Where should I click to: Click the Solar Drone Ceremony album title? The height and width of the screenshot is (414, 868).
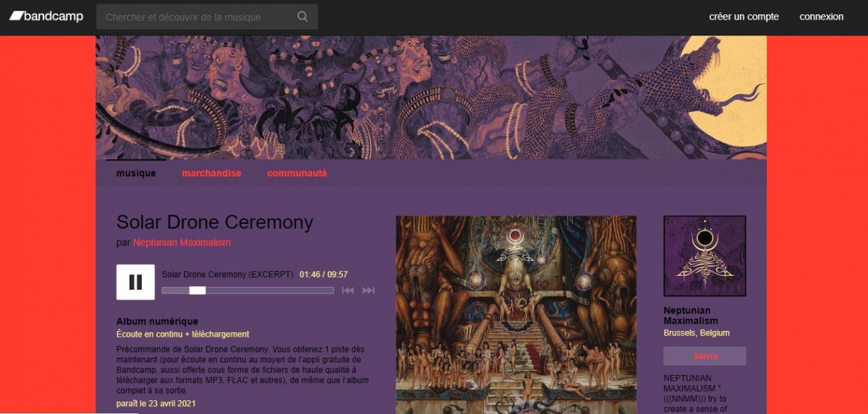click(215, 222)
